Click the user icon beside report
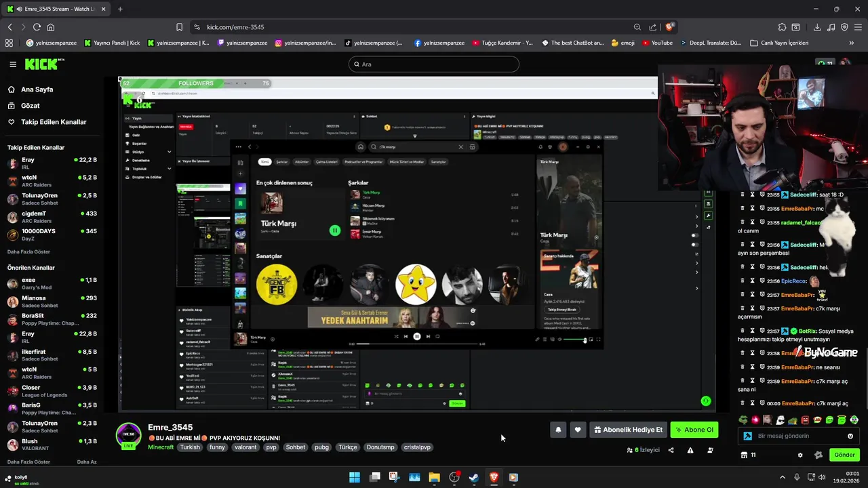This screenshot has width=868, height=488. 710,450
